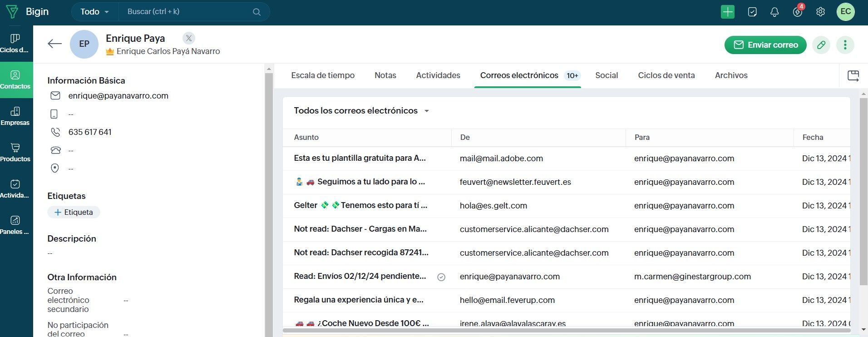Open Productos in the left sidebar
This screenshot has width=868, height=337.
[x=15, y=153]
